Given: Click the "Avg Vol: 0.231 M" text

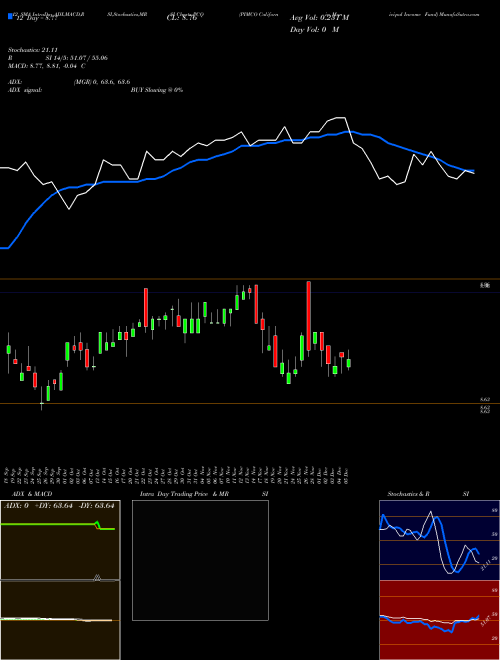Looking at the screenshot, I should coord(319,18).
